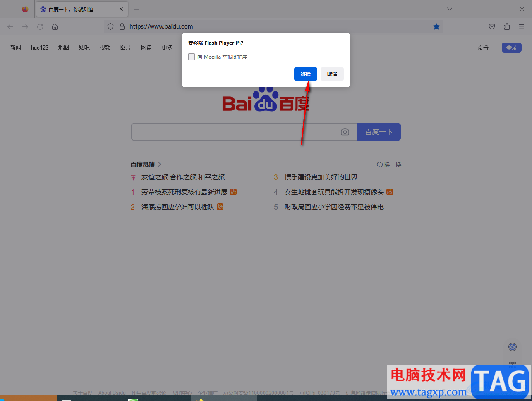The width and height of the screenshot is (532, 401).
Task: Click the 换一换 refresh icon
Action: point(380,165)
